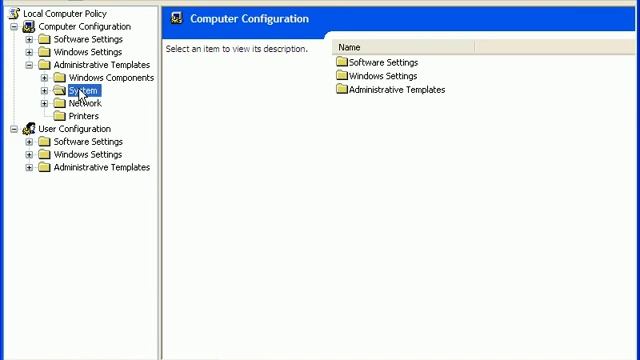Click the Local Computer Policy root icon
The image size is (640, 360).
pyautogui.click(x=14, y=13)
